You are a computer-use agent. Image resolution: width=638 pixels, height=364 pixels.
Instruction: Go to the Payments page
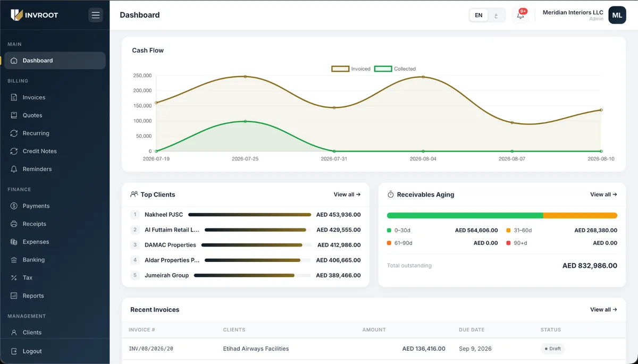point(54,206)
